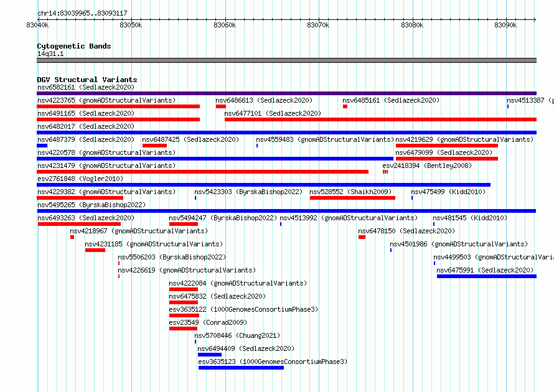Open nsv4222084 gnomAD variant label

point(238,283)
